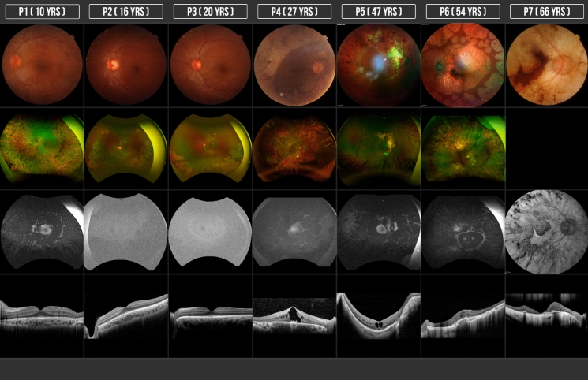588x380 pixels.
Task: Click P1 OCT cross-section scan
Action: [x=42, y=318]
